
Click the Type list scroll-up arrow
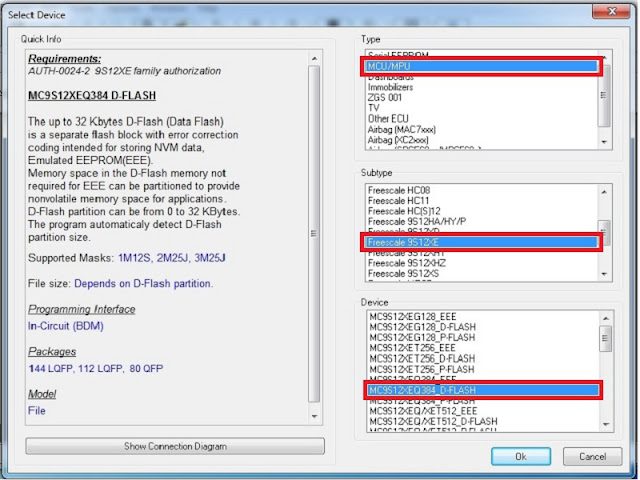tap(604, 57)
